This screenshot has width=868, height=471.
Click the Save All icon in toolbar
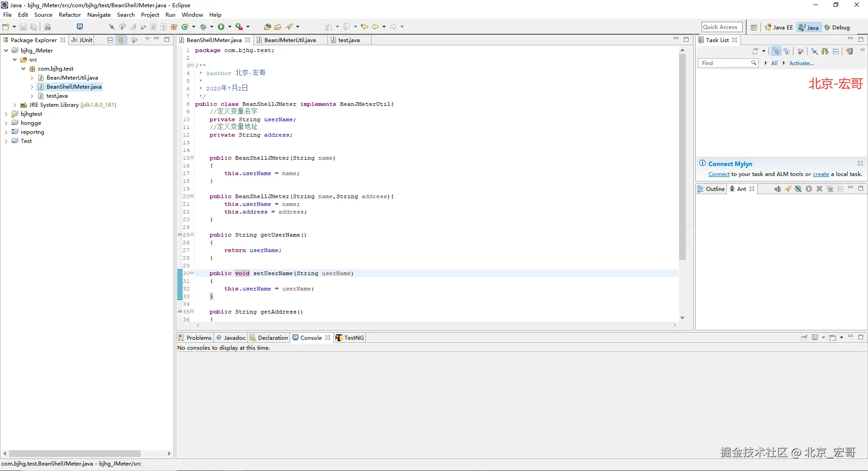[x=33, y=27]
